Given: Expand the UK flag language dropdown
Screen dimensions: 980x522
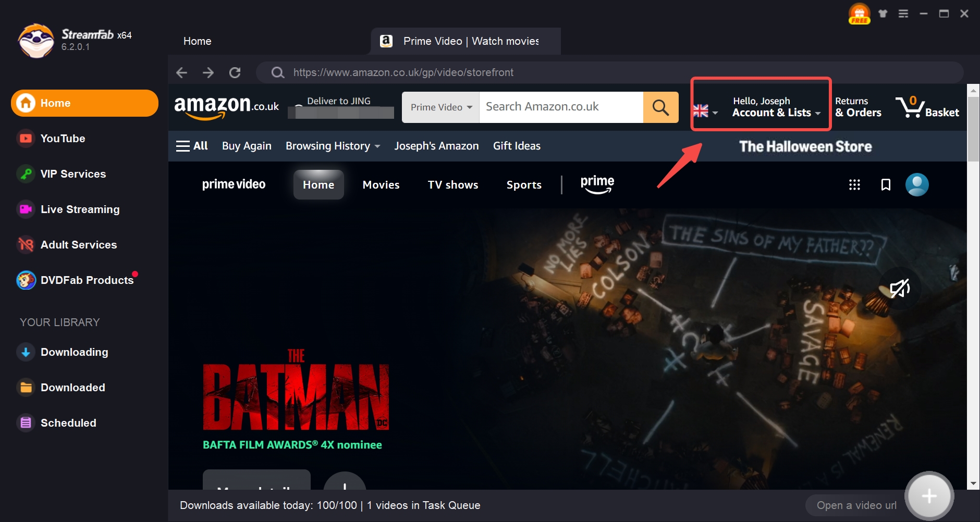Looking at the screenshot, I should pyautogui.click(x=705, y=111).
